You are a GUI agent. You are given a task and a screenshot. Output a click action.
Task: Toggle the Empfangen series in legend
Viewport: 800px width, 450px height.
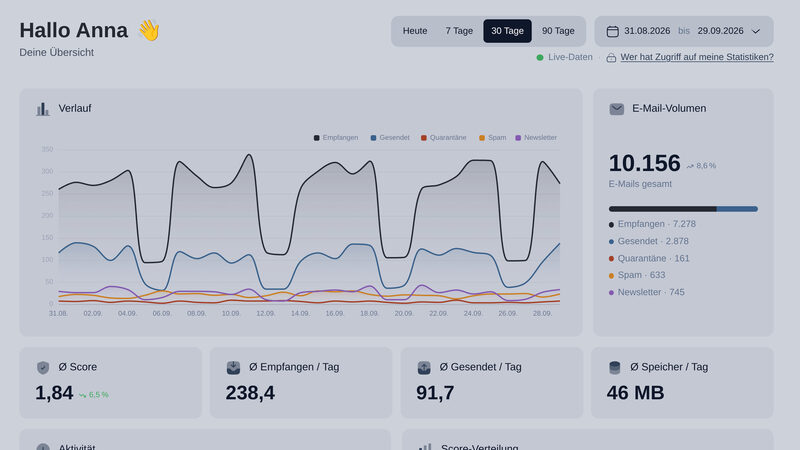click(x=336, y=138)
